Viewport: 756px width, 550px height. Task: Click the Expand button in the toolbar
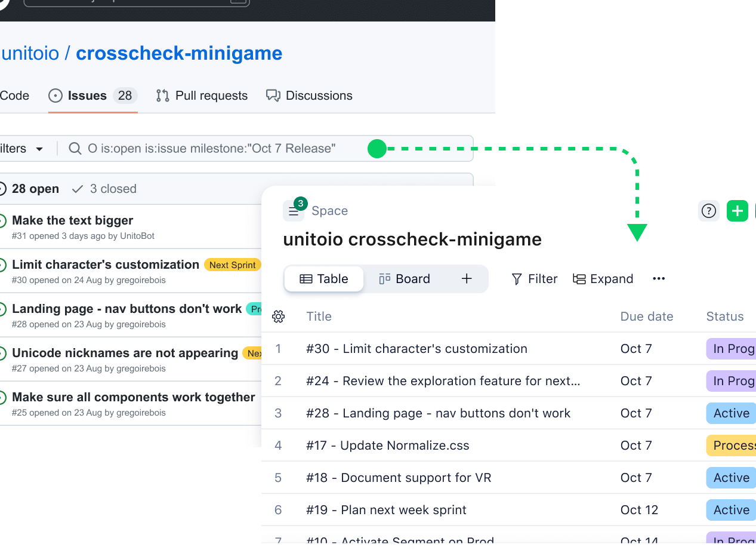pyautogui.click(x=603, y=279)
